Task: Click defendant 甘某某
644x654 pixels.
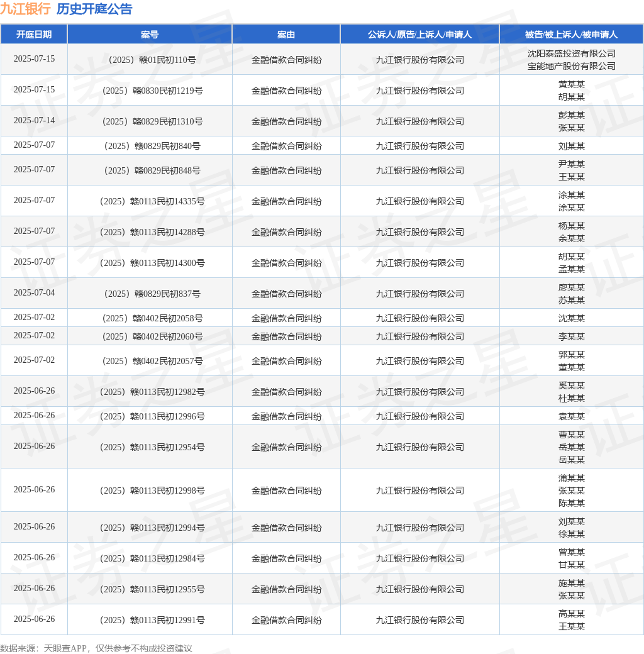Action: click(x=572, y=565)
